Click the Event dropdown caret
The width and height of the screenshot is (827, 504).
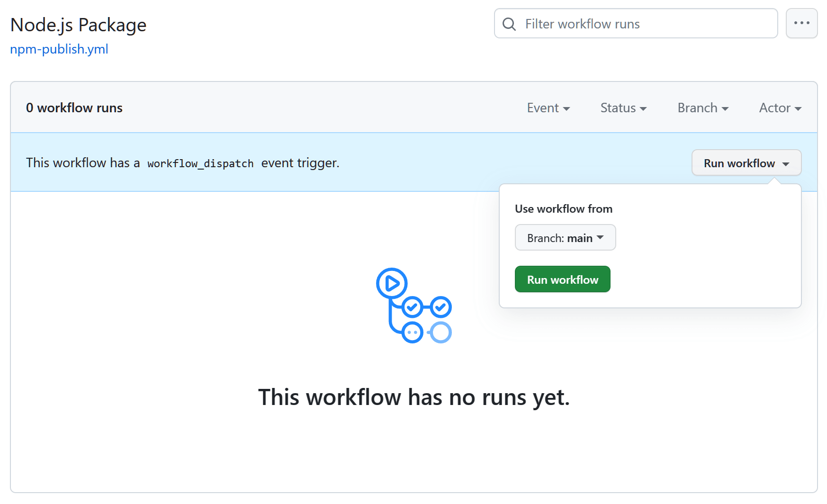tap(567, 108)
